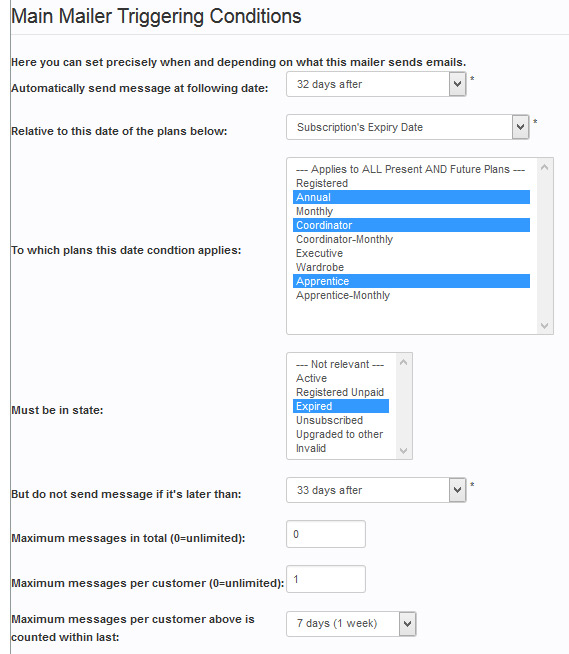Select the Executive plan option
This screenshot has height=654, width=569.
[x=411, y=253]
